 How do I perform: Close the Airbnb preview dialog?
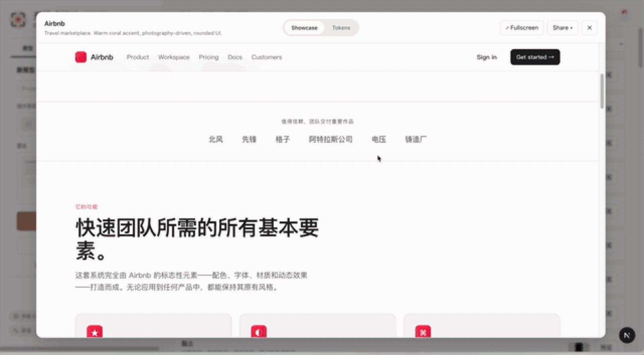point(589,28)
